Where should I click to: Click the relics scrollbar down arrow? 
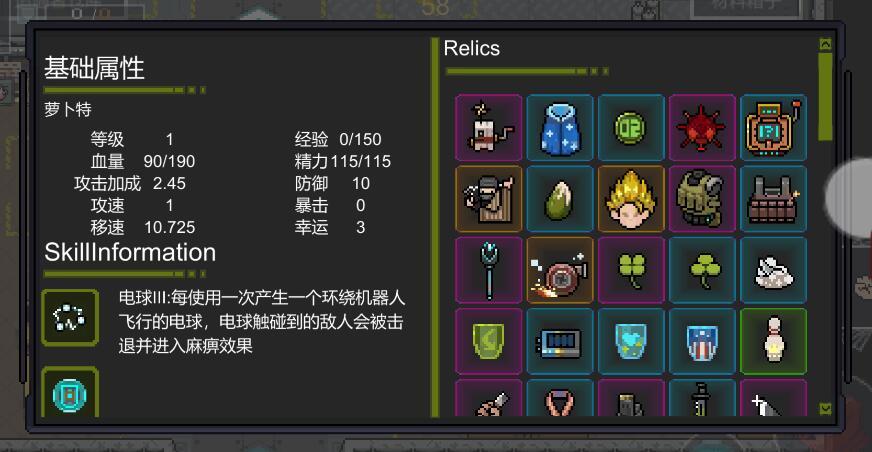pos(825,409)
